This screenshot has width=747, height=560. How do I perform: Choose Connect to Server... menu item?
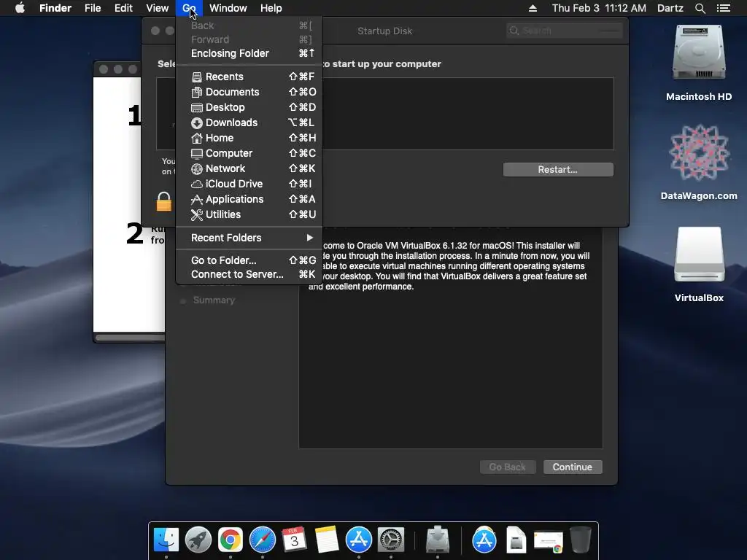[x=249, y=274]
